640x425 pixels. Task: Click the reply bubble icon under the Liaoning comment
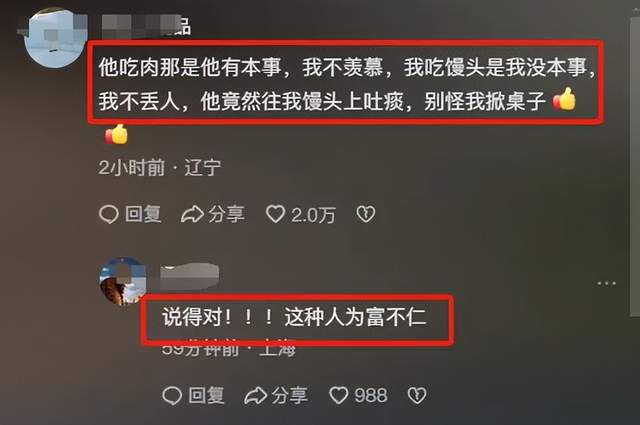pyautogui.click(x=109, y=214)
